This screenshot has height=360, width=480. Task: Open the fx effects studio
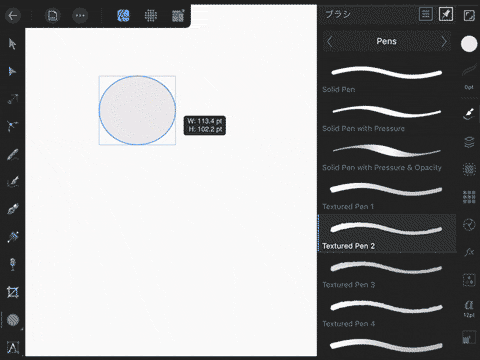tap(469, 252)
